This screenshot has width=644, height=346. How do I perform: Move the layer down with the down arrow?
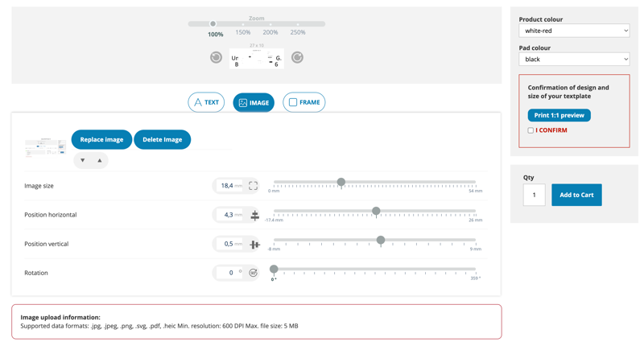coord(82,161)
